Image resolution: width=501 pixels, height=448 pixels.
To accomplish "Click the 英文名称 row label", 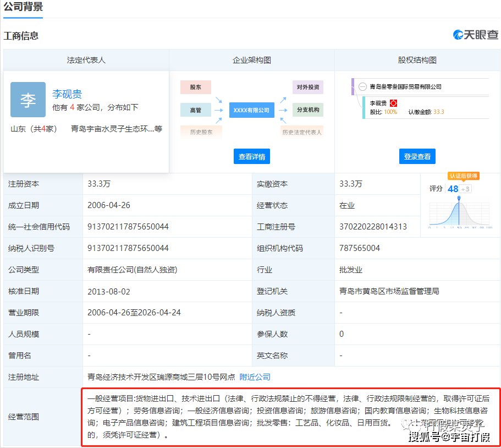I will click(x=272, y=356).
